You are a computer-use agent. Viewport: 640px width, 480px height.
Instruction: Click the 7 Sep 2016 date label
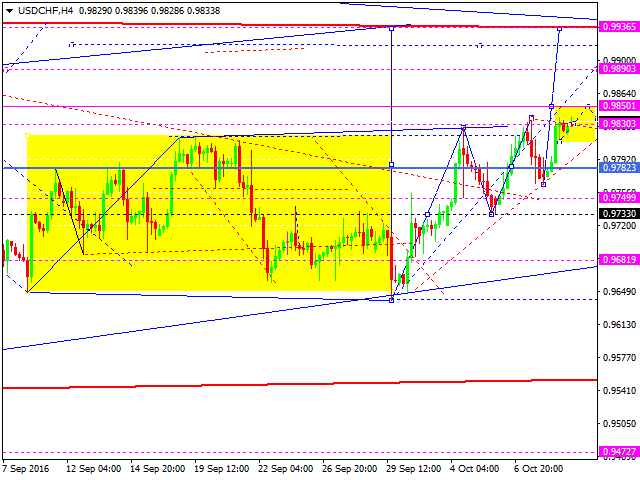[x=25, y=469]
